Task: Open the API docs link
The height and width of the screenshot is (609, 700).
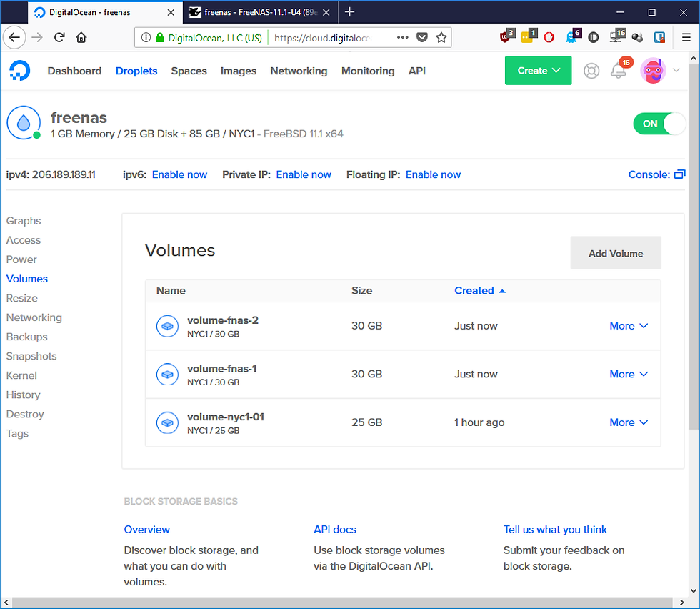Action: click(x=335, y=530)
